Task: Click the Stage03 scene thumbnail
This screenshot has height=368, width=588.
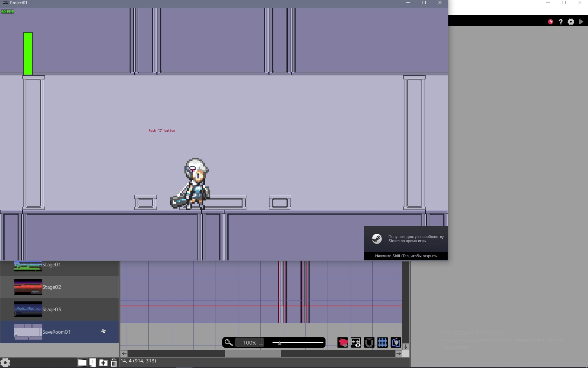Action: coord(28,309)
